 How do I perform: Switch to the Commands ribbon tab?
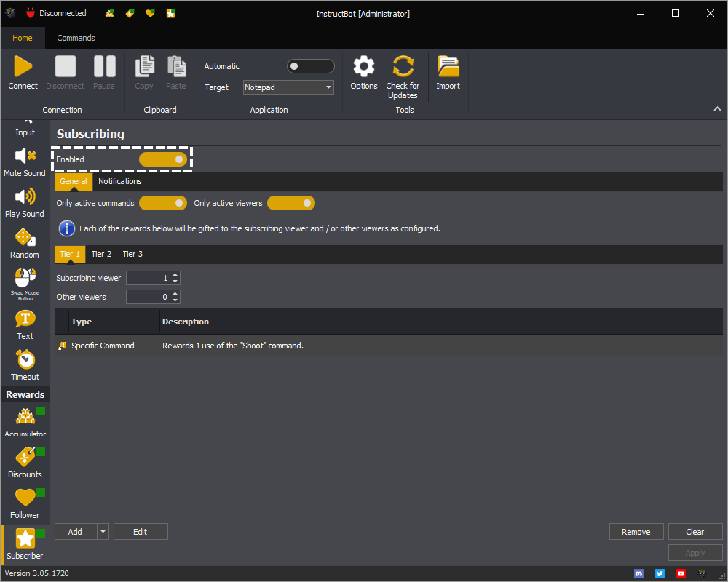[x=76, y=38]
